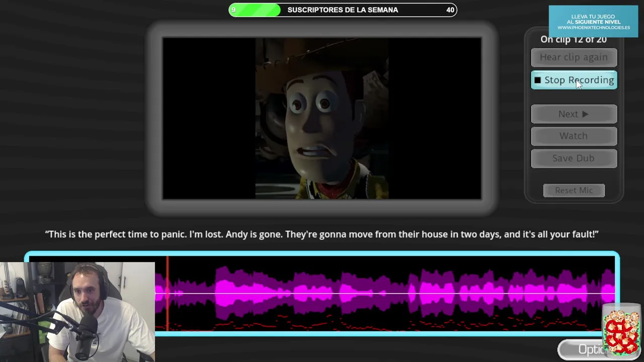Click the current subscriber count "9"
Image resolution: width=644 pixels, height=362 pixels.
click(x=233, y=10)
